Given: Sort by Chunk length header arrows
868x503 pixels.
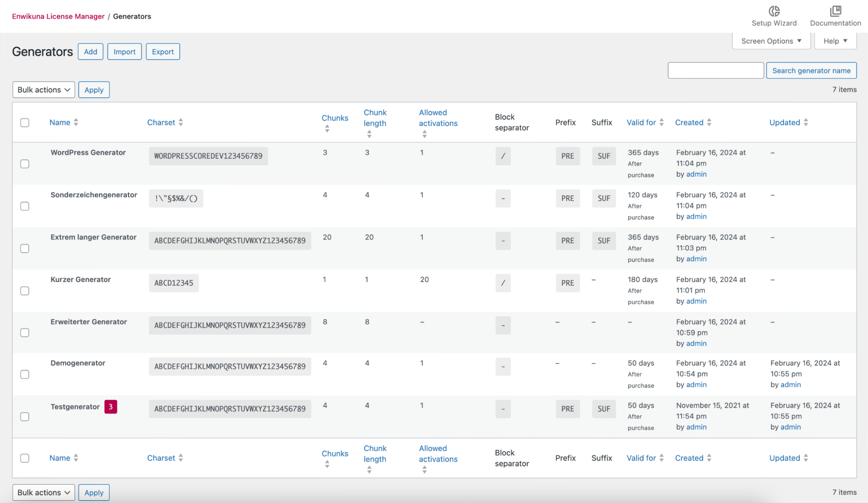Looking at the screenshot, I should click(x=369, y=134).
